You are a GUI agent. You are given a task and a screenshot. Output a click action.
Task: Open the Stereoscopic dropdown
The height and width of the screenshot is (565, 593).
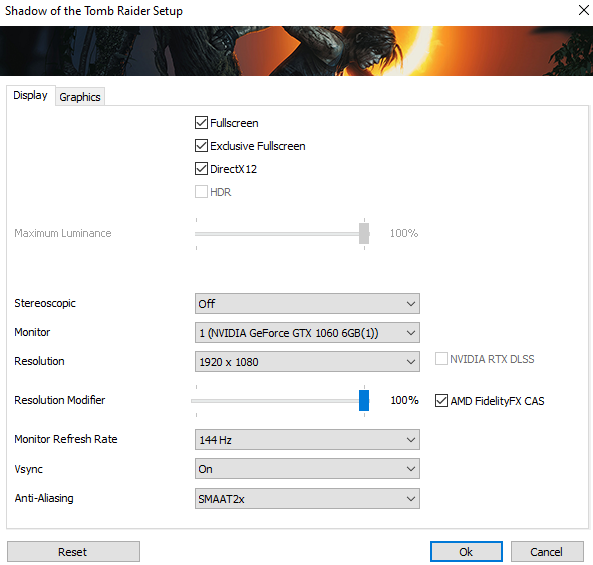307,303
